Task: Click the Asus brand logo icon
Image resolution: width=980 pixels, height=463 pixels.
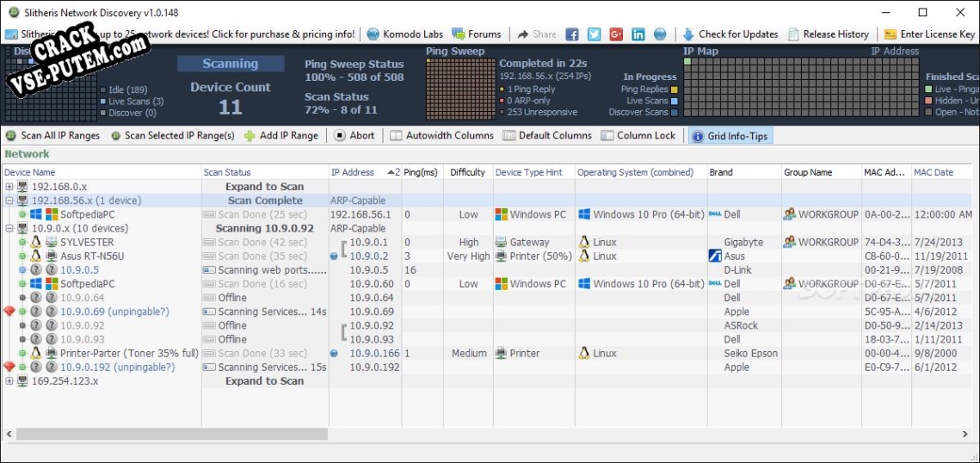Action: coord(716,256)
